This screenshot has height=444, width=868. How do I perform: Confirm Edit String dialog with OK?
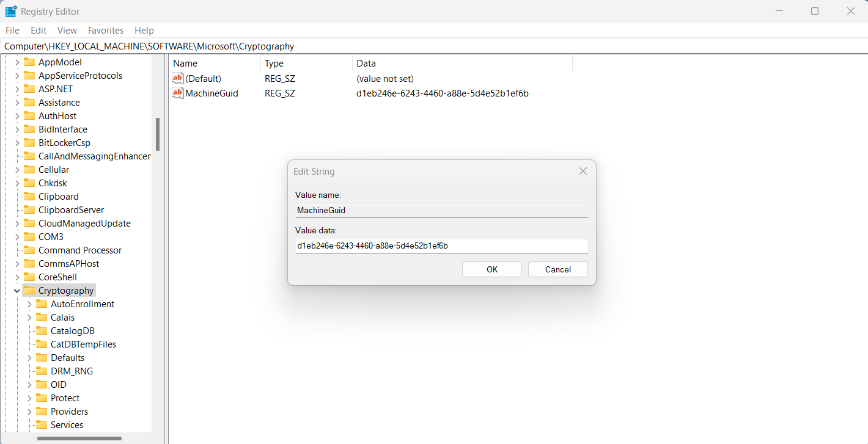pos(492,269)
